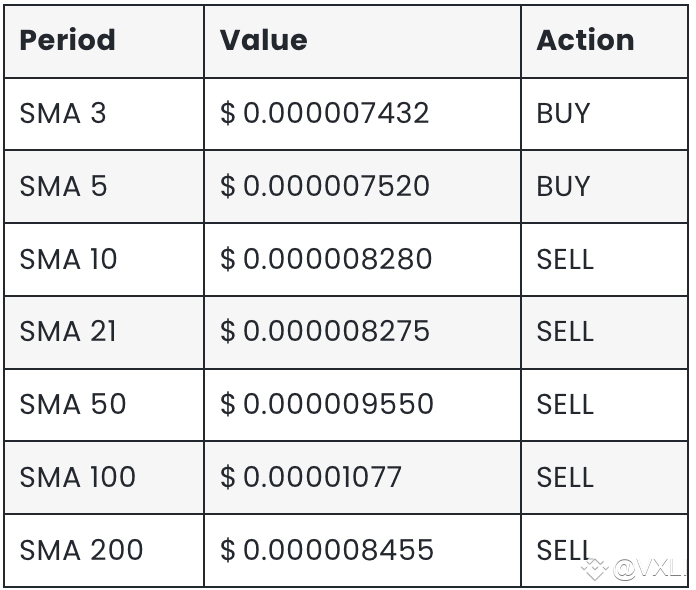This screenshot has height=590, width=696.
Task: Click SMA 21 value $0.000008275
Action: 324,331
